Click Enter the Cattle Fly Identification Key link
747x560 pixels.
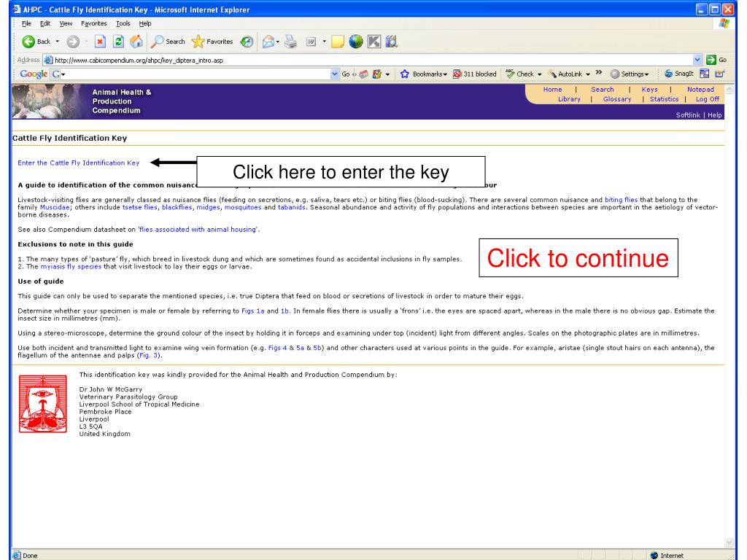point(79,163)
